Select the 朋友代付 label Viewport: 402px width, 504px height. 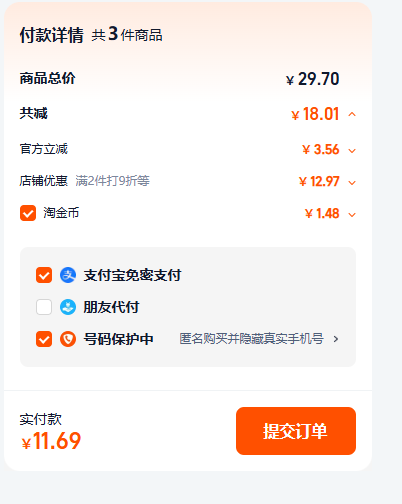point(111,307)
